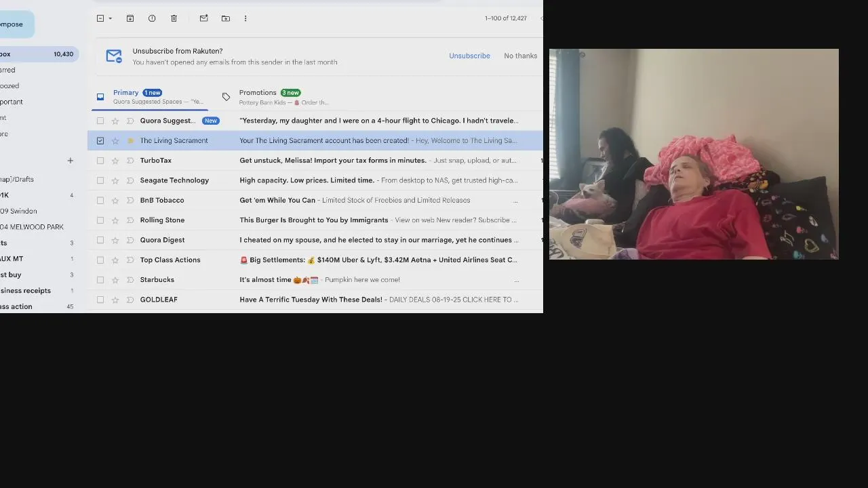Image resolution: width=868 pixels, height=488 pixels.
Task: Mark Rolling Stone email as important
Action: coord(130,220)
